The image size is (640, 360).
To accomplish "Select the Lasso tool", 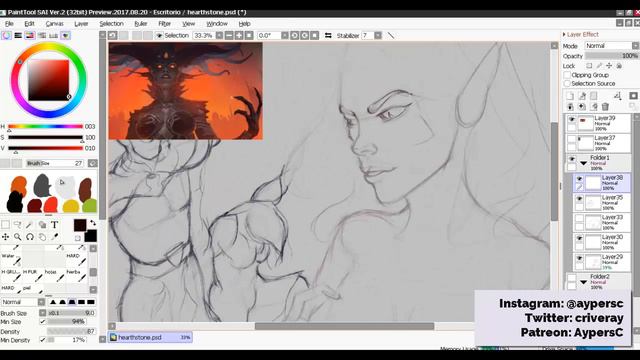I will pyautogui.click(x=18, y=224).
